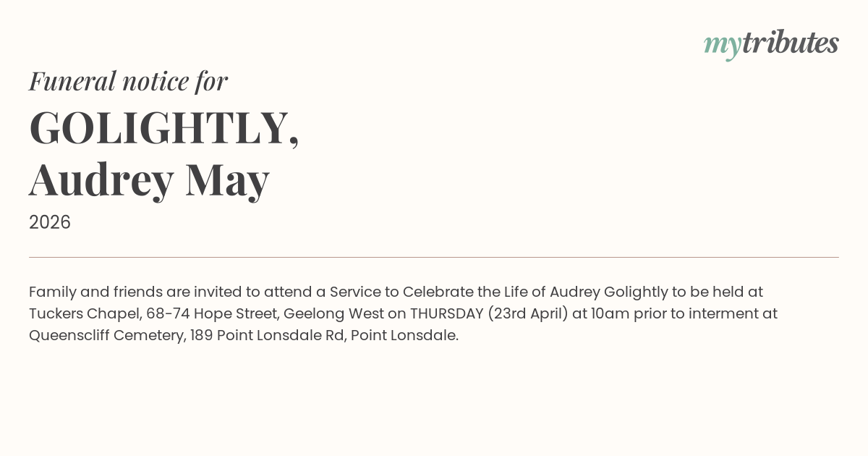Click the "189 Point Lonsdale Rd" address
Viewport: 868px width, 456px height.
pos(268,335)
